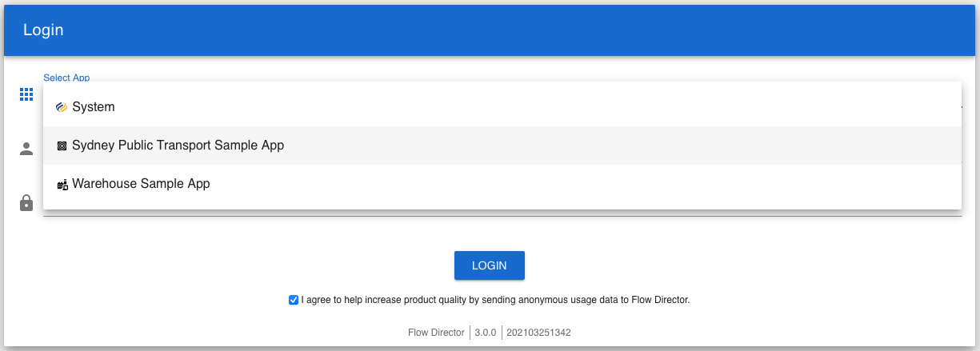Click the Login header title
This screenshot has height=351, width=980.
point(43,30)
